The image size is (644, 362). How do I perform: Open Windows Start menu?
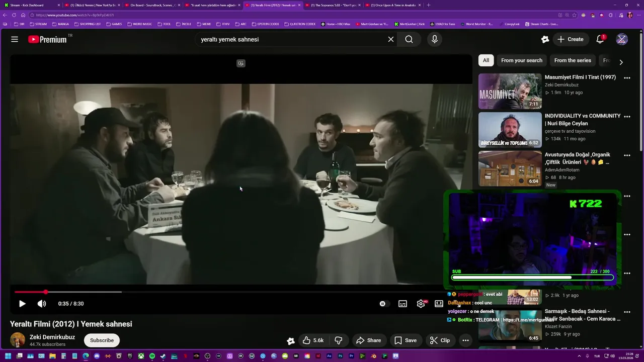coord(7,356)
